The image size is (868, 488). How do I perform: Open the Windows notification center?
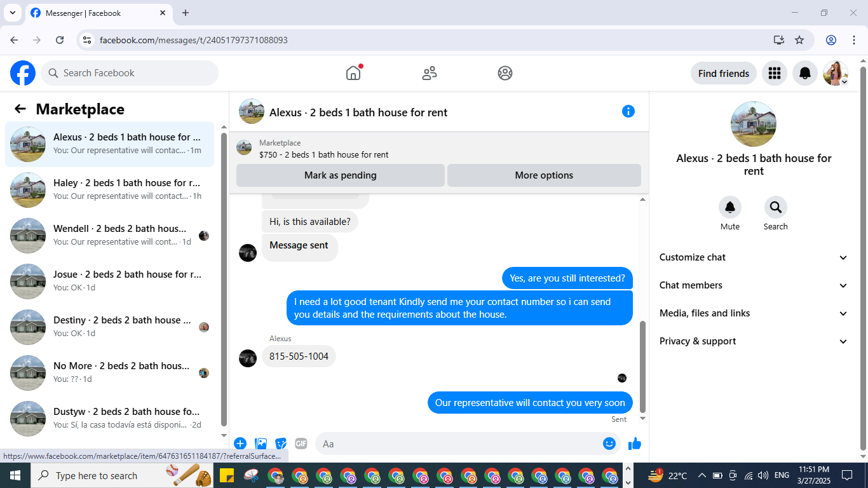point(847,475)
